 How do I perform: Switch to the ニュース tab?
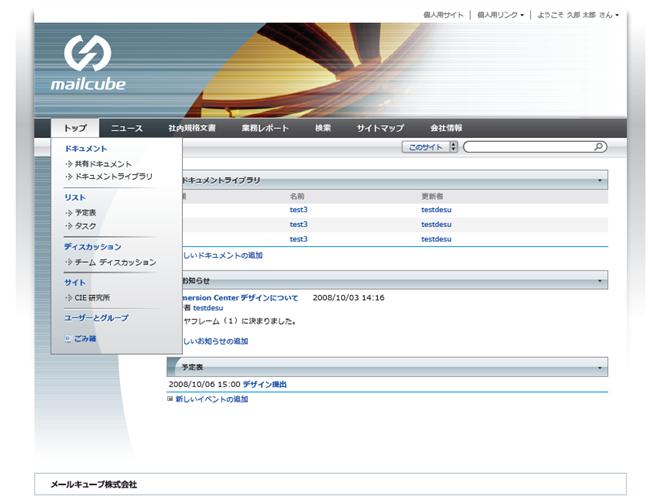pos(127,129)
